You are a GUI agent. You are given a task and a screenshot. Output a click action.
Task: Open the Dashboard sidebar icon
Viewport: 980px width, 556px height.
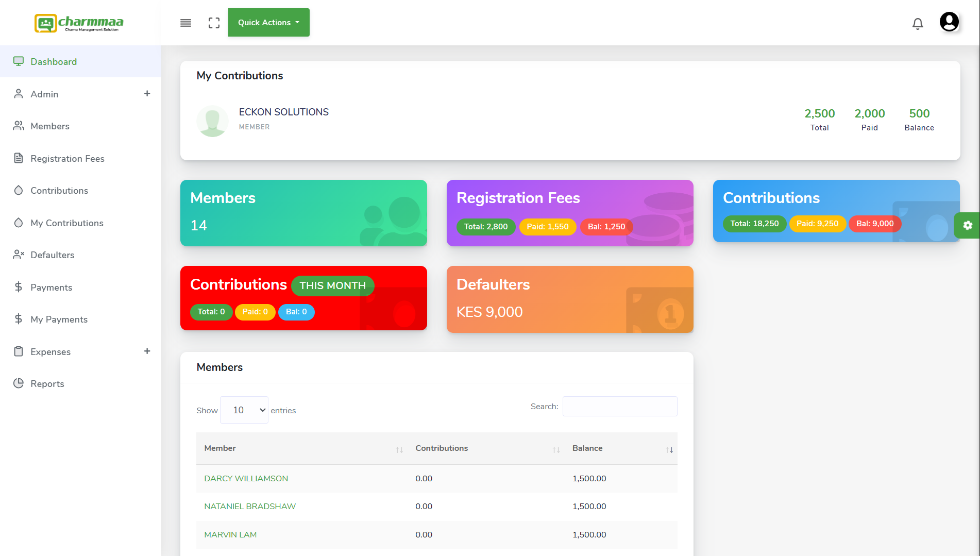click(19, 61)
